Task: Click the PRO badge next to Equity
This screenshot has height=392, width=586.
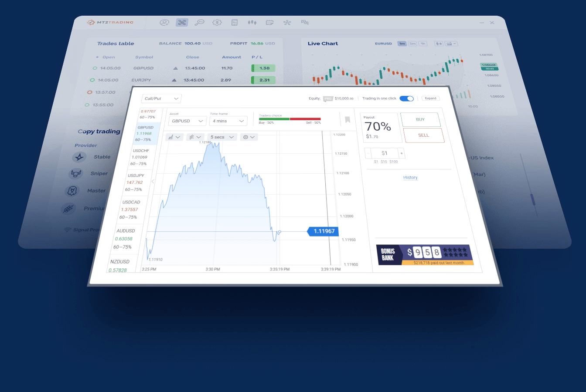Action: [x=328, y=99]
